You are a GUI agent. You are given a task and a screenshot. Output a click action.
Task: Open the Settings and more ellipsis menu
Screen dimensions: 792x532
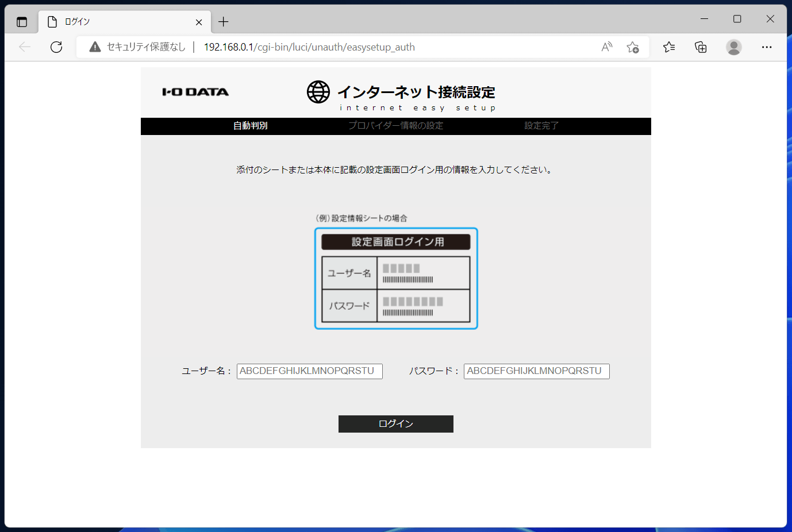[766, 47]
